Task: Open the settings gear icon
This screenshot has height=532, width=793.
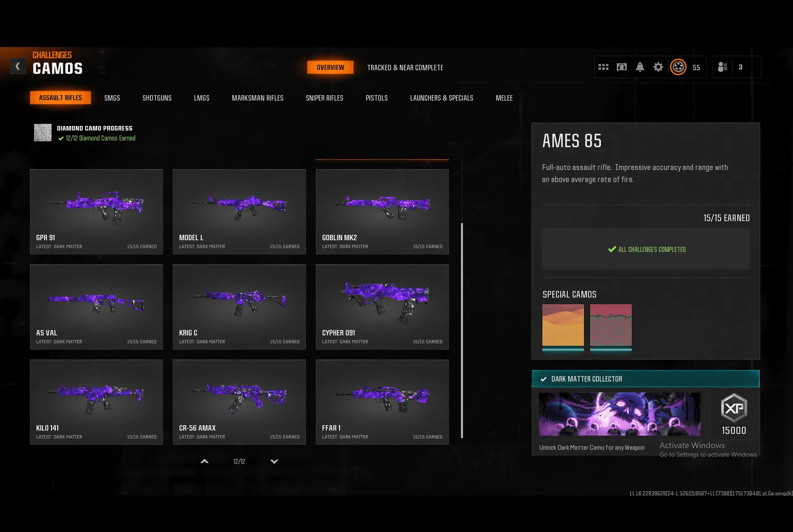Action: pos(658,67)
